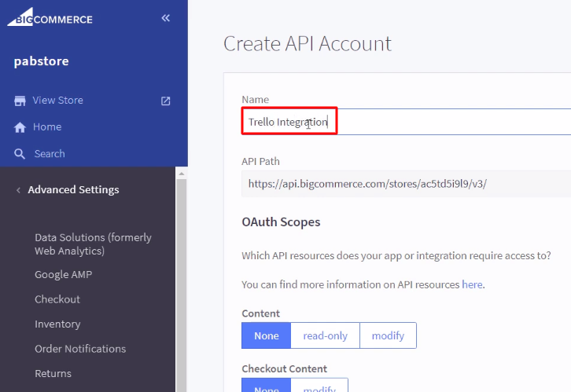The width and height of the screenshot is (571, 392).
Task: Click the sidebar scrollbar track
Action: pos(182,285)
